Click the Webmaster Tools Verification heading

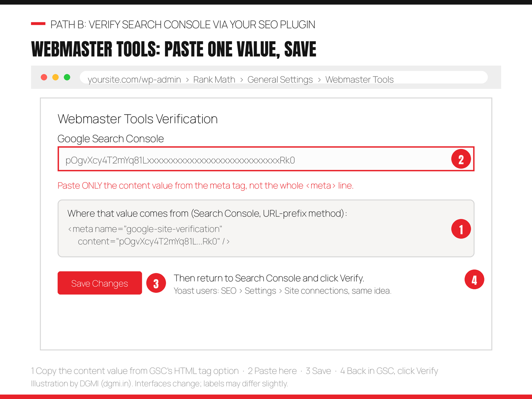138,119
